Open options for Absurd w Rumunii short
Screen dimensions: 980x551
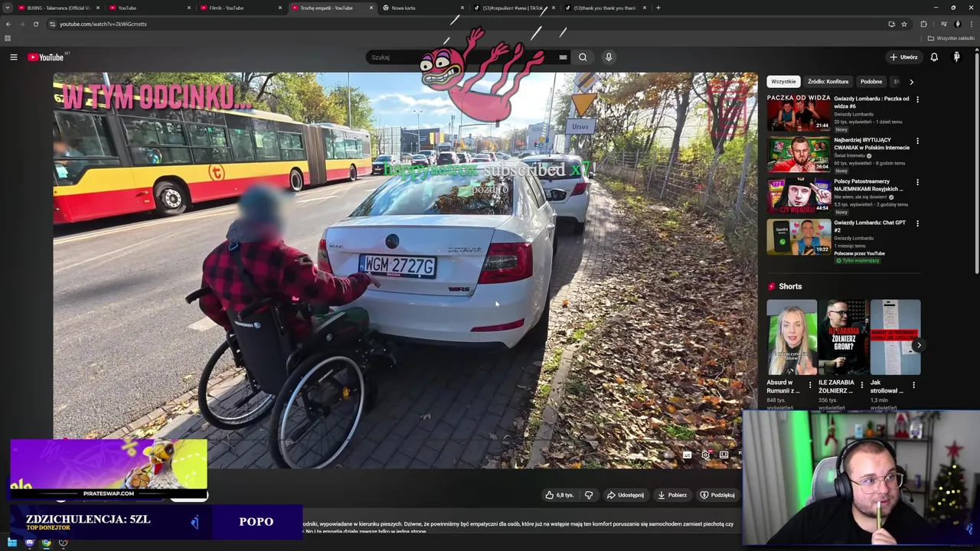[810, 385]
